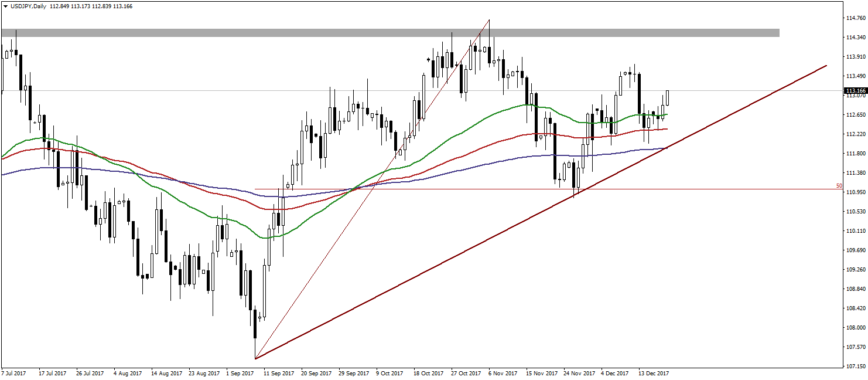Viewport: 868px width, 380px height.
Task: Click the 113.910 price axis label
Action: (x=856, y=57)
